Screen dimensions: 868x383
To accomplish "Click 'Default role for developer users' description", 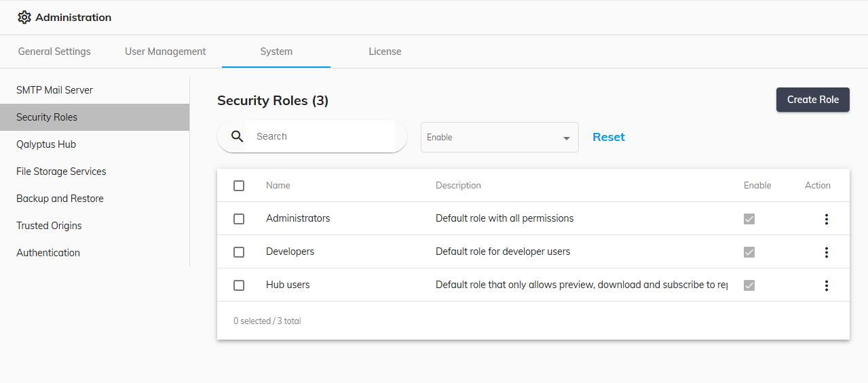I will 503,251.
